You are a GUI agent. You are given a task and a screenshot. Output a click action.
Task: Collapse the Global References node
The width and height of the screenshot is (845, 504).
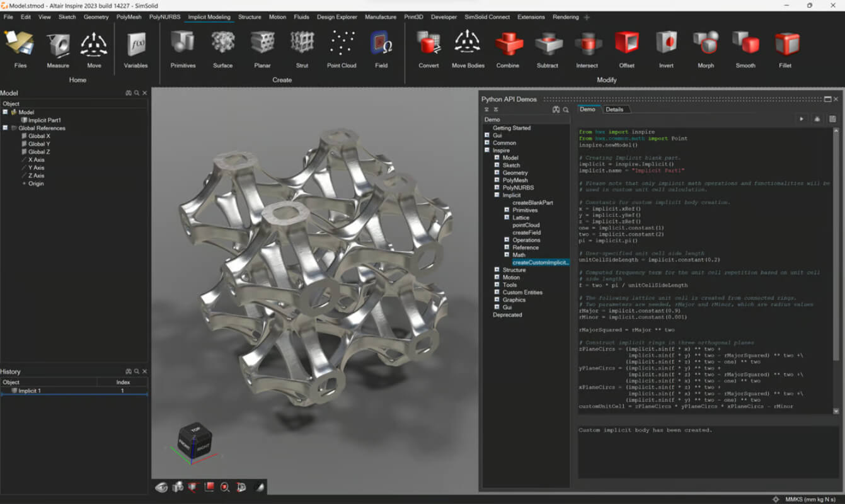click(5, 128)
